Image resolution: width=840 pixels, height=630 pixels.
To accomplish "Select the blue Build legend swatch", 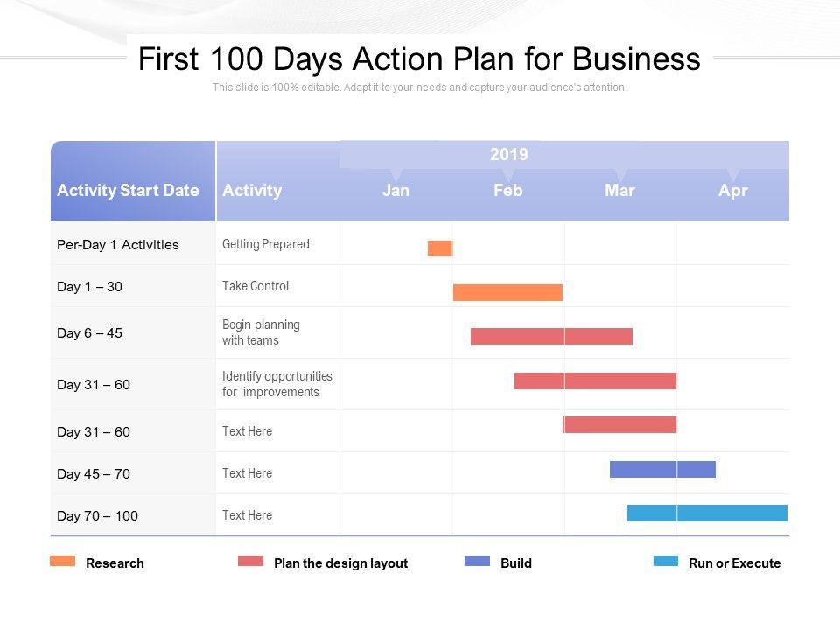I will (477, 561).
